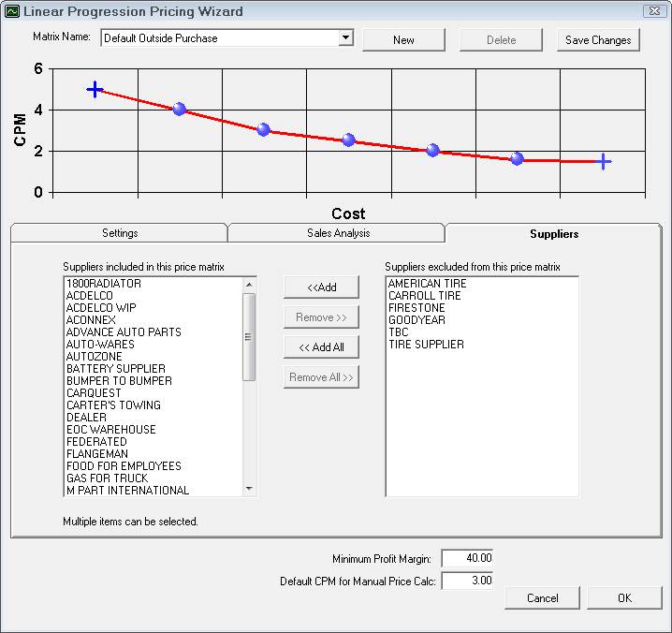Viewport: 672px width, 633px height.
Task: Click the blue cross marker at chart end
Action: pyautogui.click(x=604, y=162)
